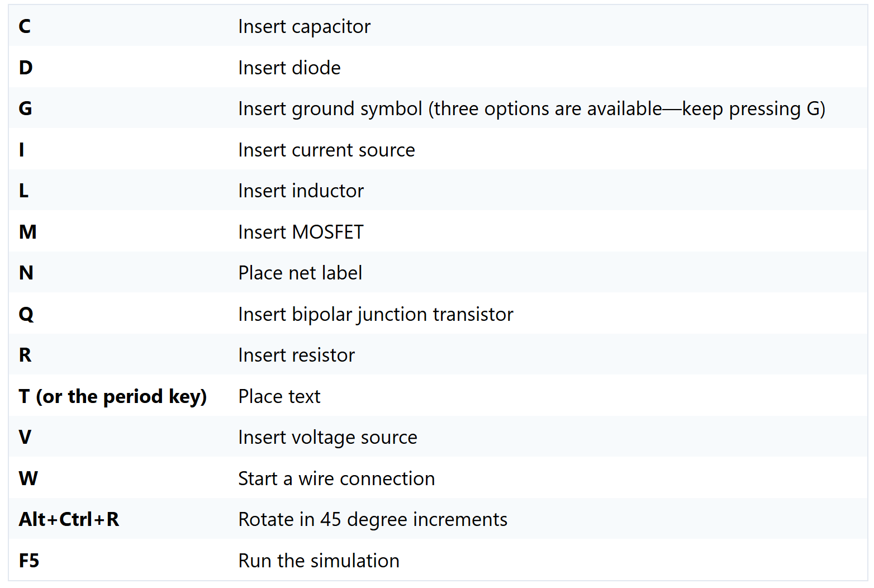The width and height of the screenshot is (874, 588).
Task: Select the 'Start a wire connection' text
Action: 336,478
